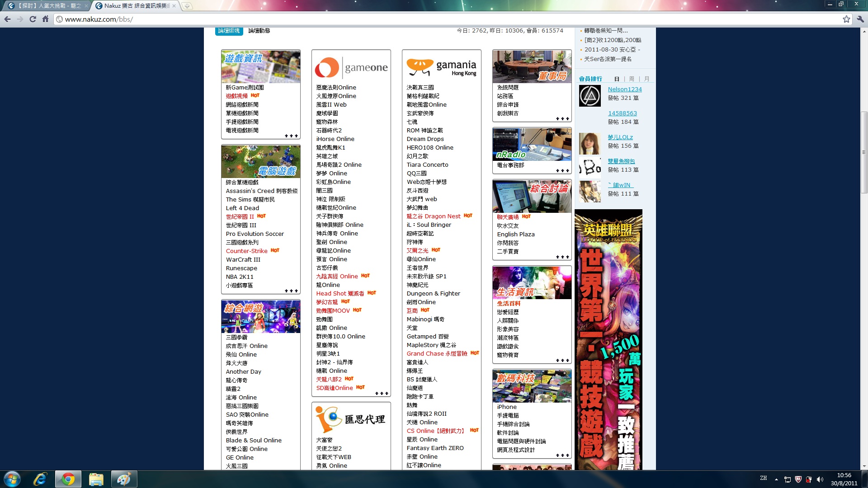Open a new tab with the plus button
Image resolution: width=868 pixels, height=488 pixels.
187,6
